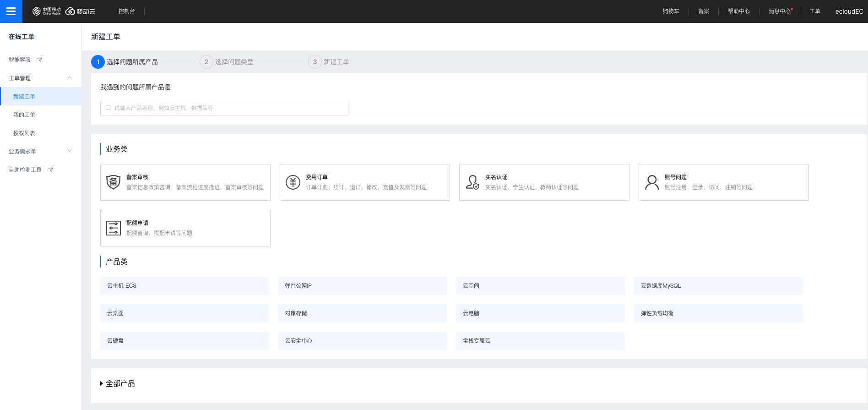Choose product 云硬盘
The height and width of the screenshot is (410, 868).
[184, 341]
